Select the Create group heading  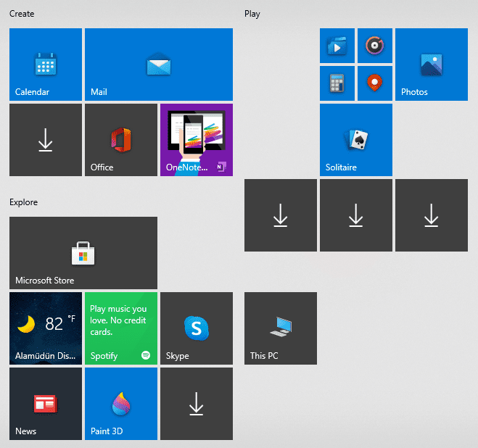22,14
